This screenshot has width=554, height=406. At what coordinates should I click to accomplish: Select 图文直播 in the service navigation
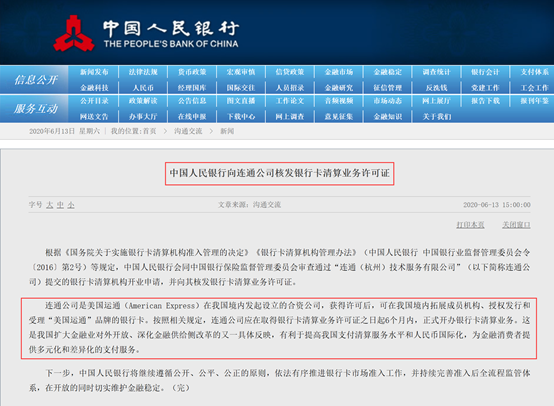pyautogui.click(x=241, y=101)
